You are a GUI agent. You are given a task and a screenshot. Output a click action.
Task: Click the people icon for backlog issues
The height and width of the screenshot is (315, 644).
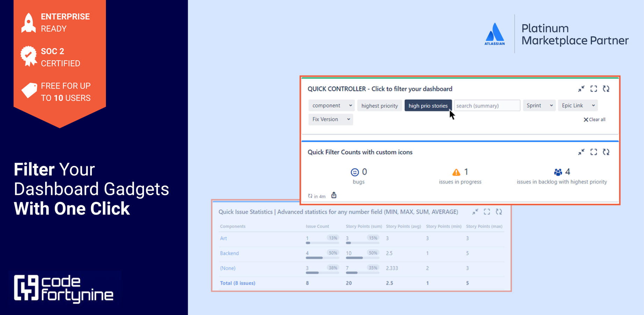(x=557, y=172)
